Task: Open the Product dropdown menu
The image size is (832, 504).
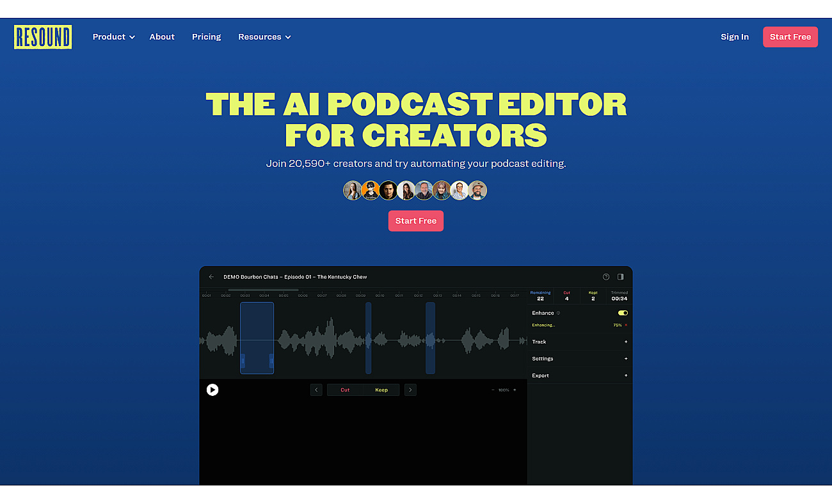Action: (113, 37)
